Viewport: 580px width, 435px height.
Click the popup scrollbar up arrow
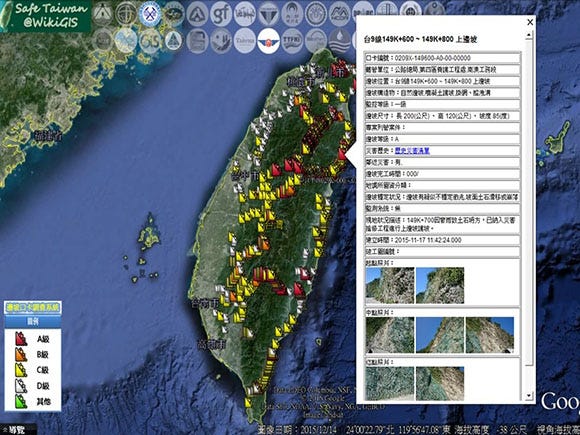click(x=529, y=35)
